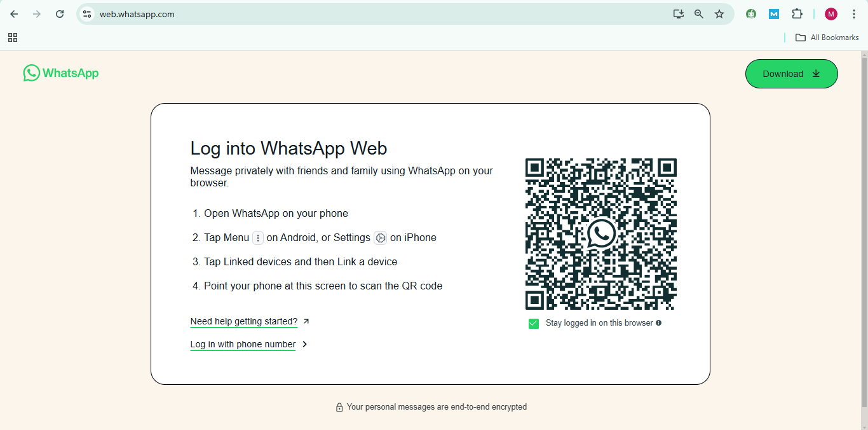
Task: Click the Need help getting started link
Action: (243, 321)
